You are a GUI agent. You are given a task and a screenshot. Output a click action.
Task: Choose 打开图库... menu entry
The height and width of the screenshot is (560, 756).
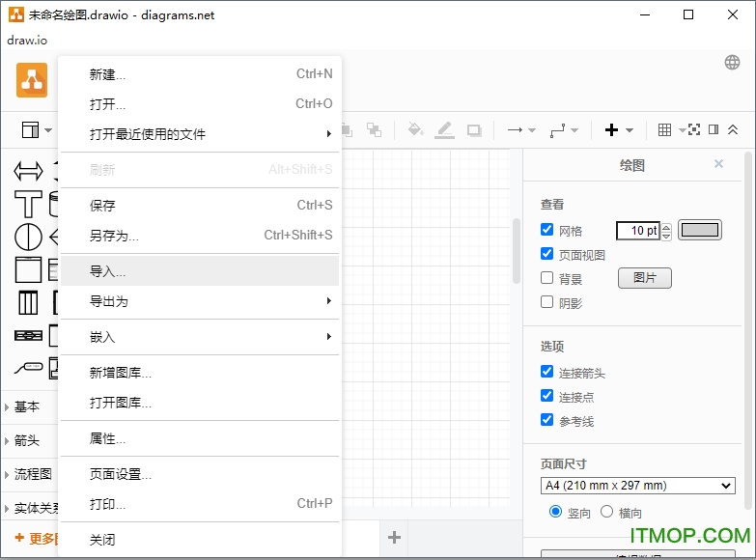pos(200,403)
